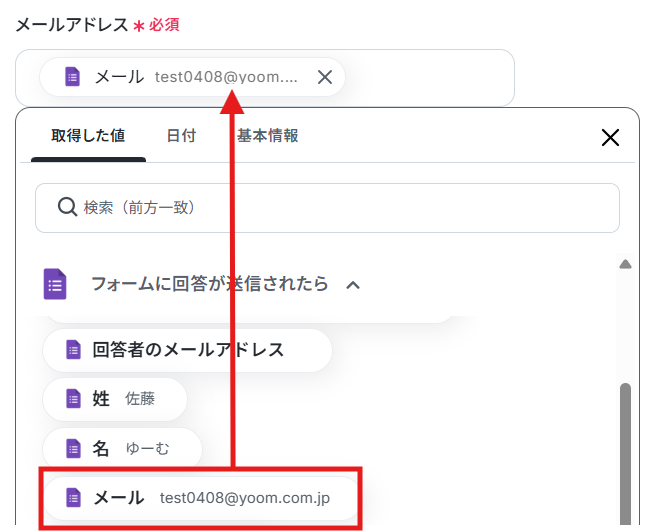Click the ゆーむ sample value text

[x=147, y=448]
